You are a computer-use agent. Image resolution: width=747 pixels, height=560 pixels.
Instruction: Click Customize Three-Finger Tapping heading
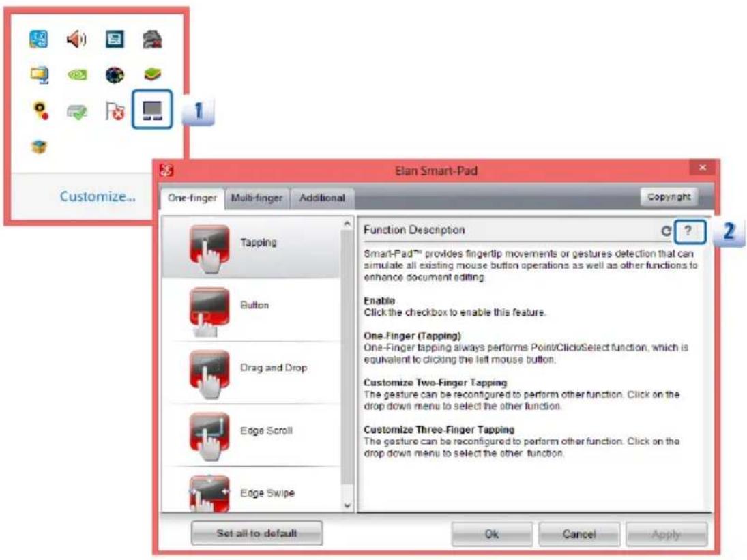click(x=439, y=429)
